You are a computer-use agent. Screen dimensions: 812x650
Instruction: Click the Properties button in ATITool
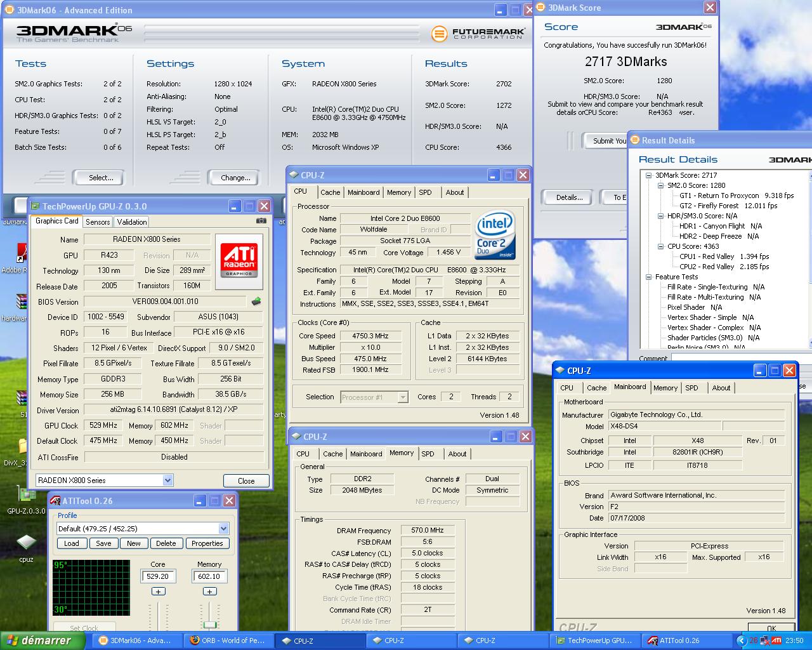(x=207, y=543)
